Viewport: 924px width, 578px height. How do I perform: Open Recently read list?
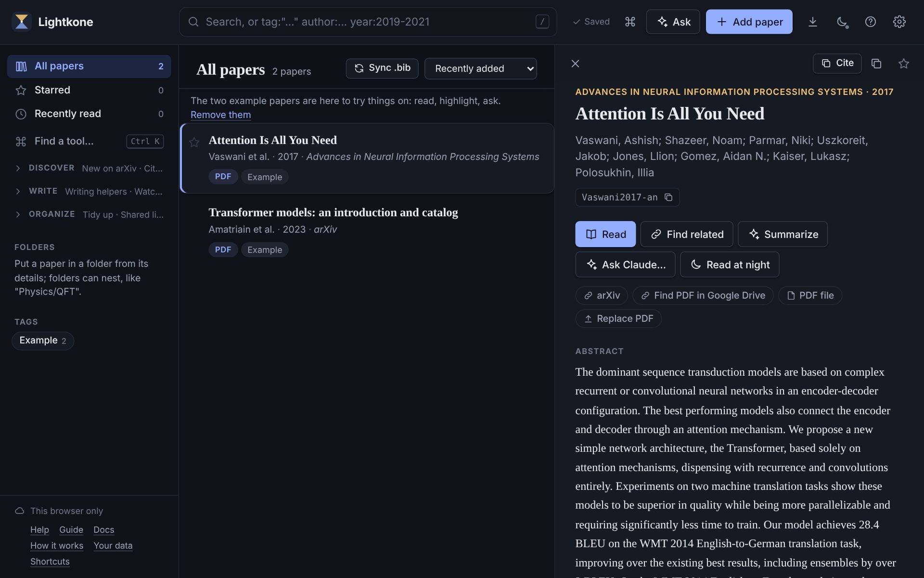point(89,114)
